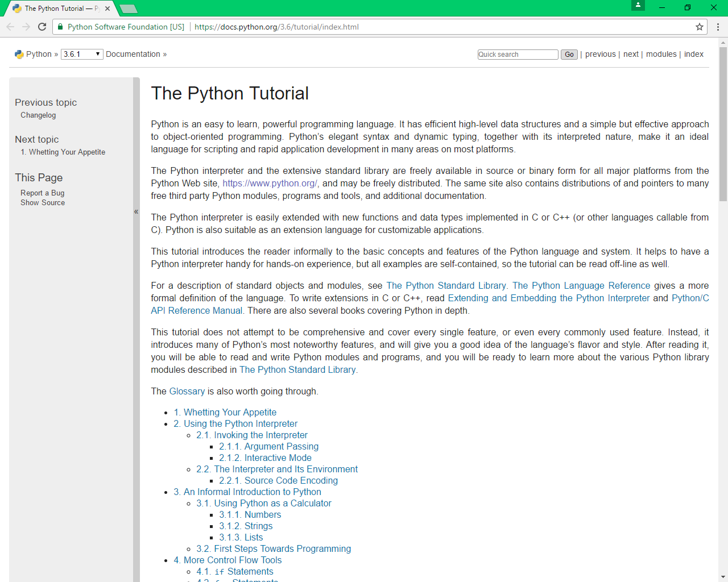Open 2.2. The Interpreter and Its Environment
The height and width of the screenshot is (582, 728).
pos(277,469)
